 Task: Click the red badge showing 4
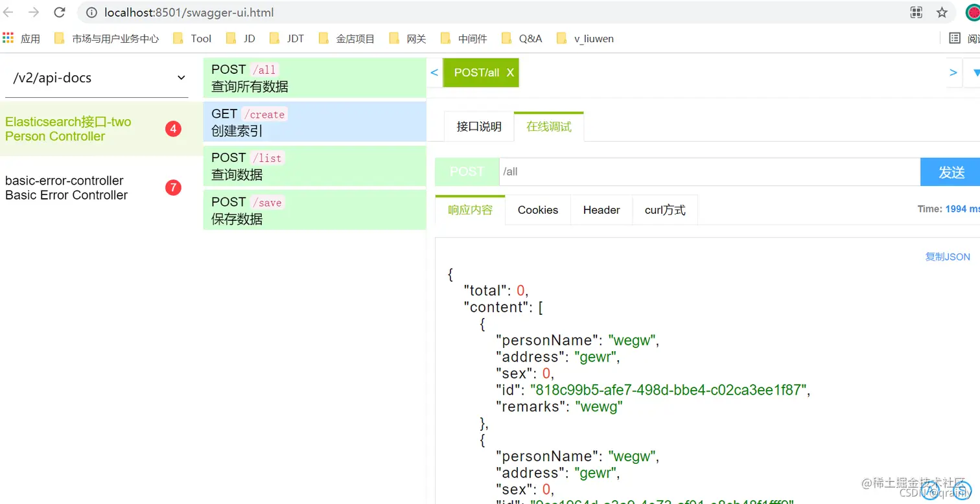[x=173, y=129]
